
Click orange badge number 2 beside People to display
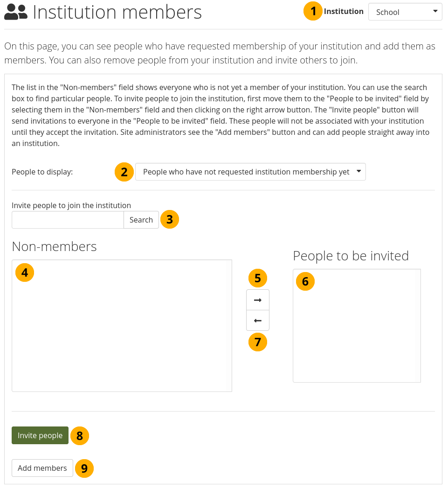click(124, 172)
